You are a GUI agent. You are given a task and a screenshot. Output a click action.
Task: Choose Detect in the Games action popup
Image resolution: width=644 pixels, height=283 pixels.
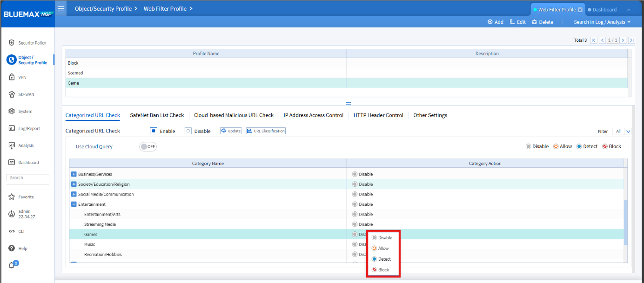click(381, 259)
